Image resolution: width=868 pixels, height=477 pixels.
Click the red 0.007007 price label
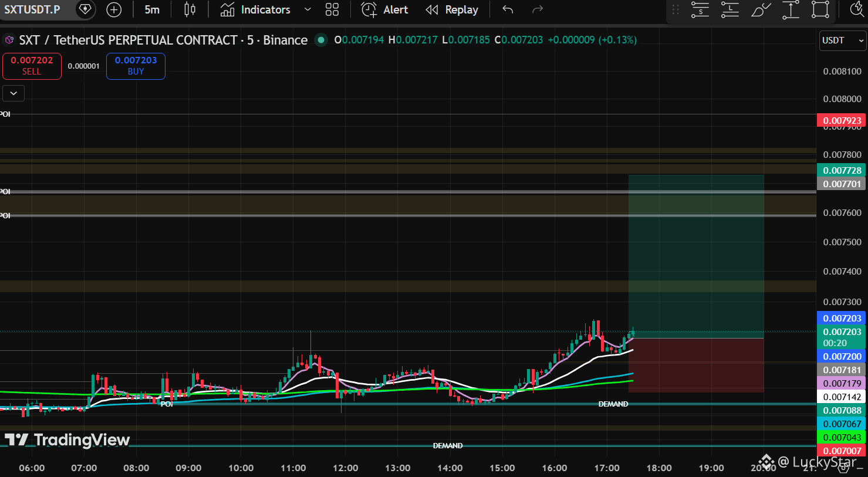click(x=842, y=451)
